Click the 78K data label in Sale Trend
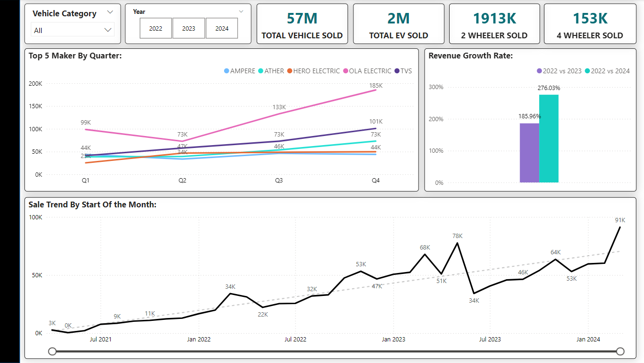 [458, 236]
